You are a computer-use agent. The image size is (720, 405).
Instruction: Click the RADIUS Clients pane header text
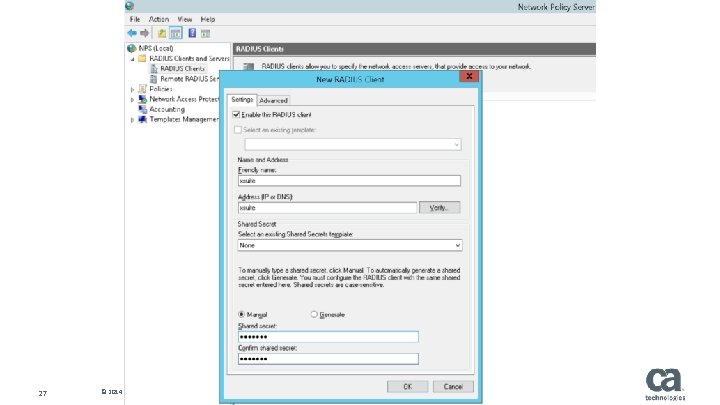point(259,49)
